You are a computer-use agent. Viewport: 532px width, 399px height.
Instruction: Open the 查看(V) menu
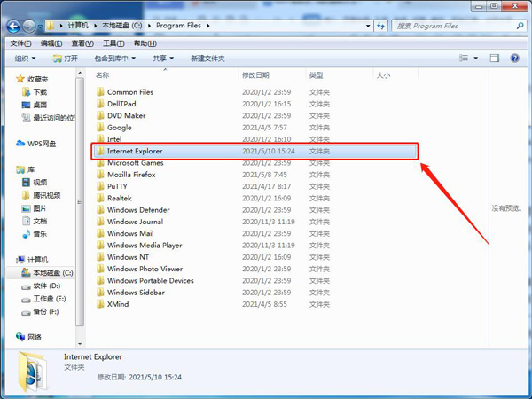(82, 43)
